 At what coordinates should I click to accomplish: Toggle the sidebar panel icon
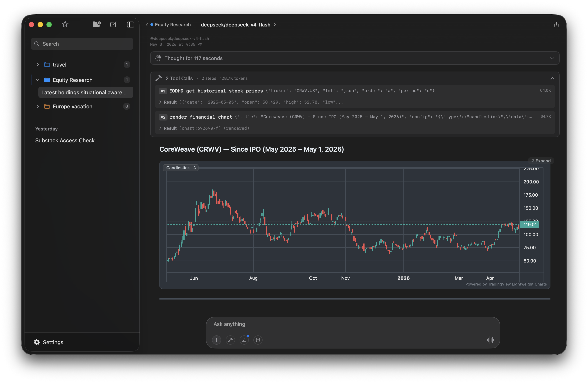[x=131, y=24]
